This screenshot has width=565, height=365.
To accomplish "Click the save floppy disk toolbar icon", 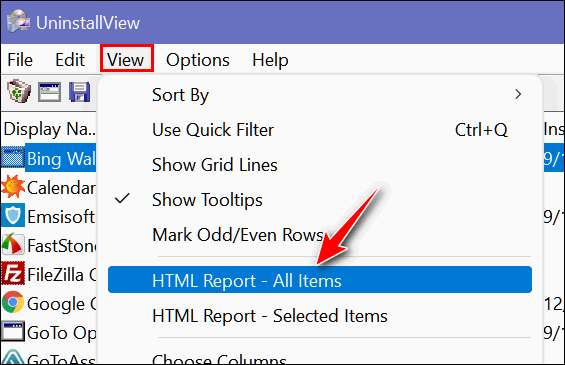I will click(x=80, y=92).
